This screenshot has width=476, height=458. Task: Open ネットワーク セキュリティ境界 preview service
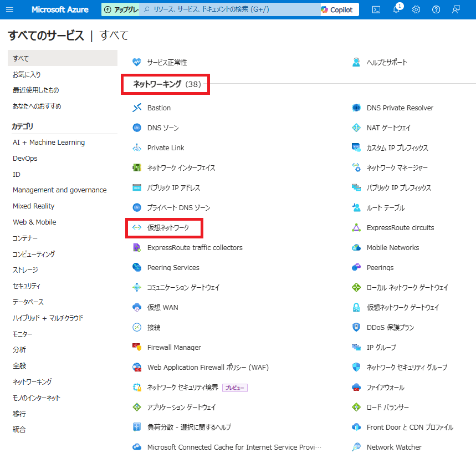pyautogui.click(x=182, y=388)
